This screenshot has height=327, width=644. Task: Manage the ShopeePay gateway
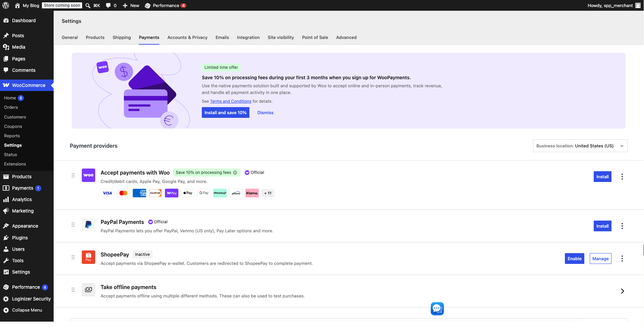click(600, 259)
